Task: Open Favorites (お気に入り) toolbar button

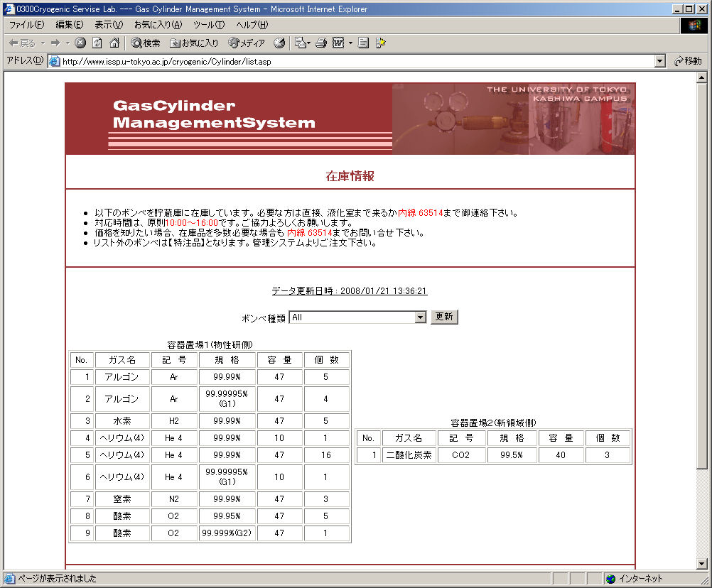Action: click(194, 43)
